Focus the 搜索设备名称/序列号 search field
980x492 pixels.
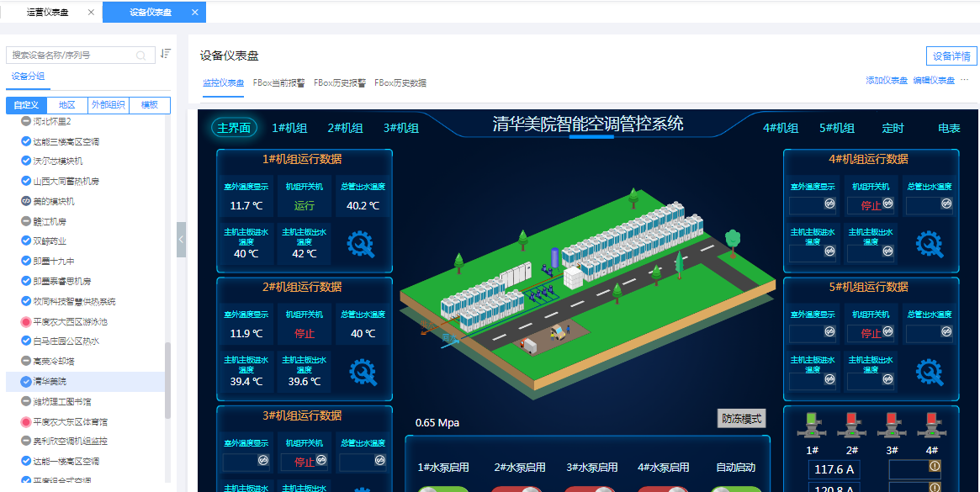(x=81, y=55)
